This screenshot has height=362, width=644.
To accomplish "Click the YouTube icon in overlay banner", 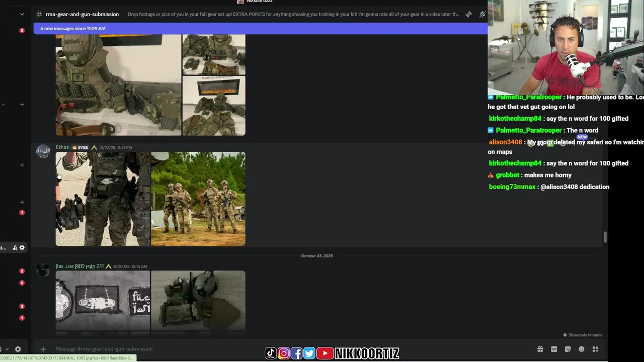I will click(325, 353).
